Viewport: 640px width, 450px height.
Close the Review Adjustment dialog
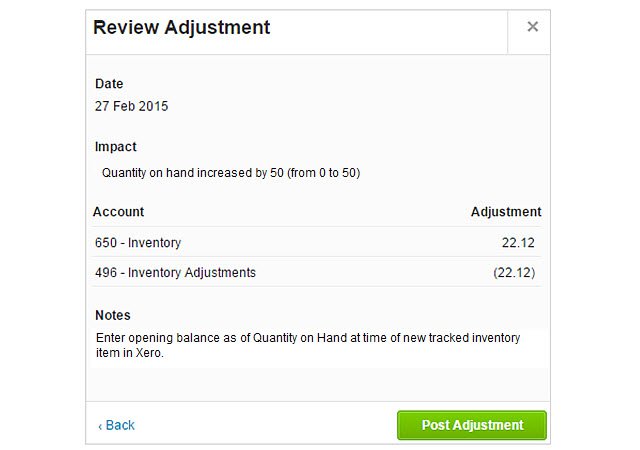(x=532, y=27)
